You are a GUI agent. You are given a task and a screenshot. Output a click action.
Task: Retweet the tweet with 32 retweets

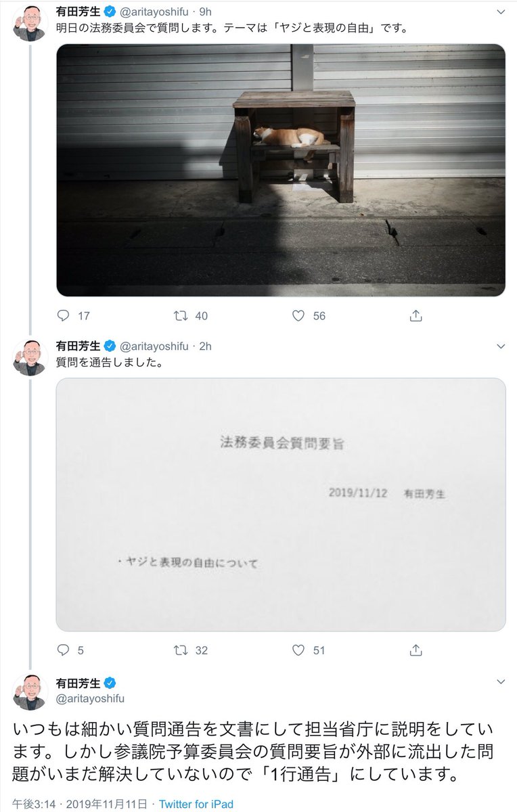pyautogui.click(x=181, y=650)
